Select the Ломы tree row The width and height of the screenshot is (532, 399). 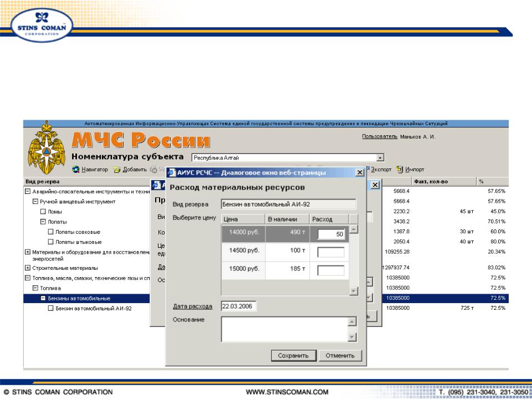(55, 212)
